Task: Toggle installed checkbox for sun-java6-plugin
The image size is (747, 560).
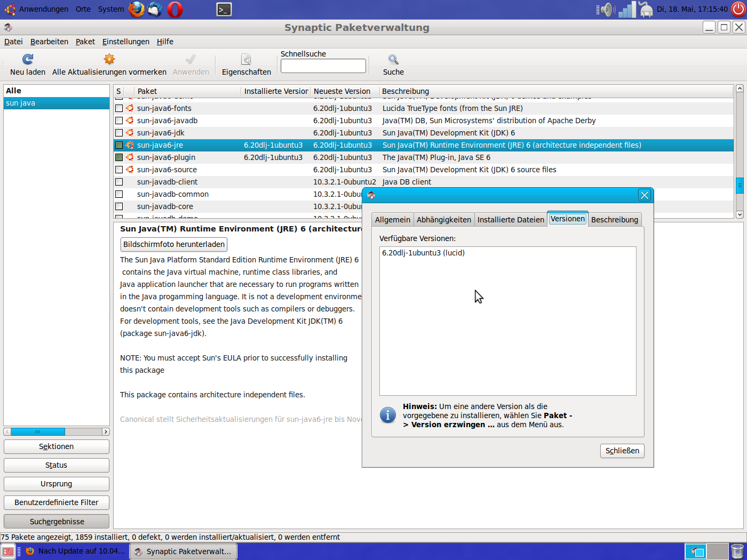Action: pyautogui.click(x=119, y=157)
